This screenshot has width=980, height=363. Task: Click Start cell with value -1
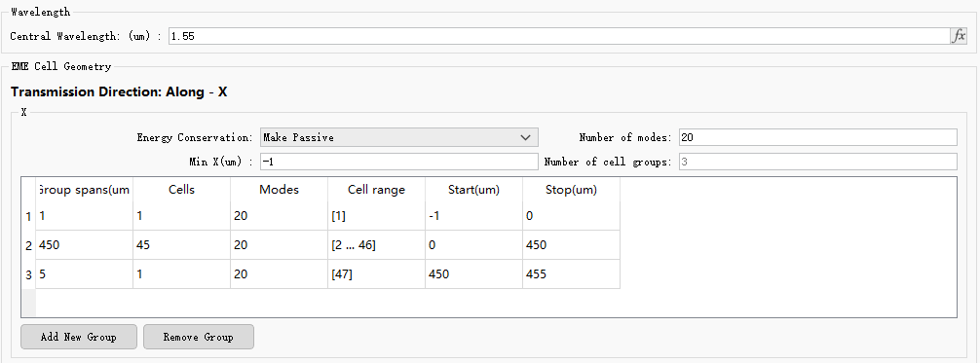(473, 216)
